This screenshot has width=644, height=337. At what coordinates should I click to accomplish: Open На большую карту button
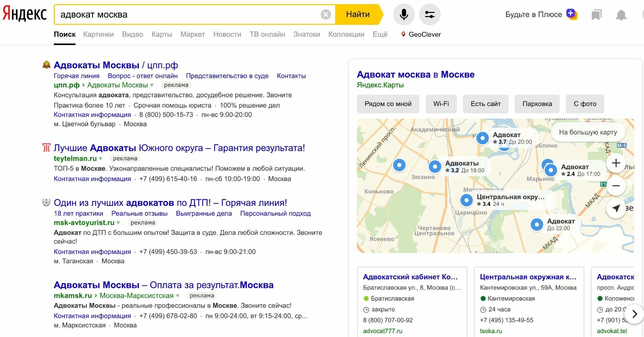[x=588, y=132]
